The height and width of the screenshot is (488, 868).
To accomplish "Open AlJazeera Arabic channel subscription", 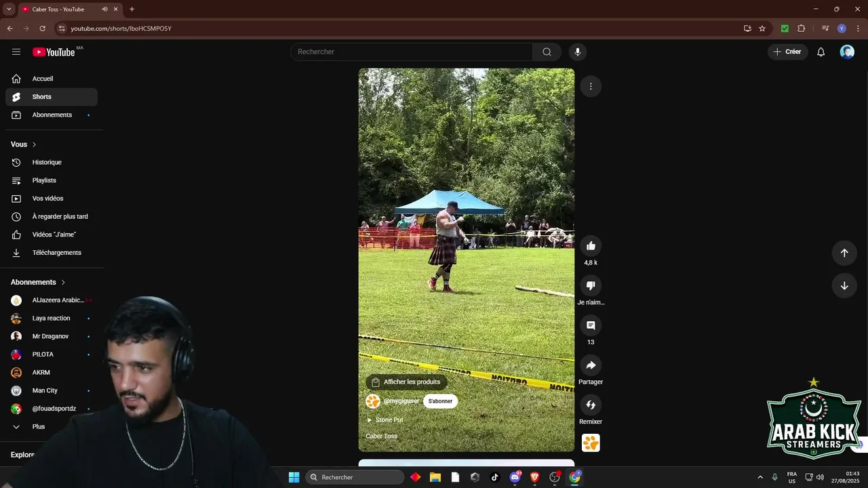I will 52,300.
